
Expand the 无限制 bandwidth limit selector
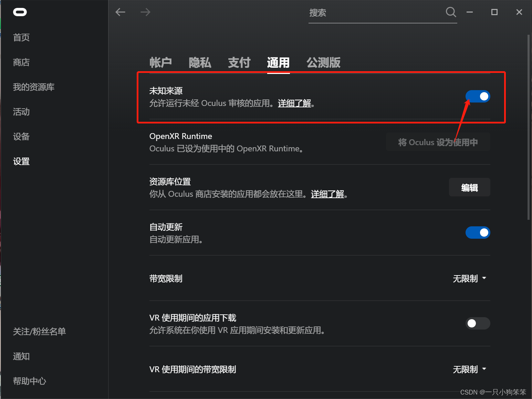point(470,279)
